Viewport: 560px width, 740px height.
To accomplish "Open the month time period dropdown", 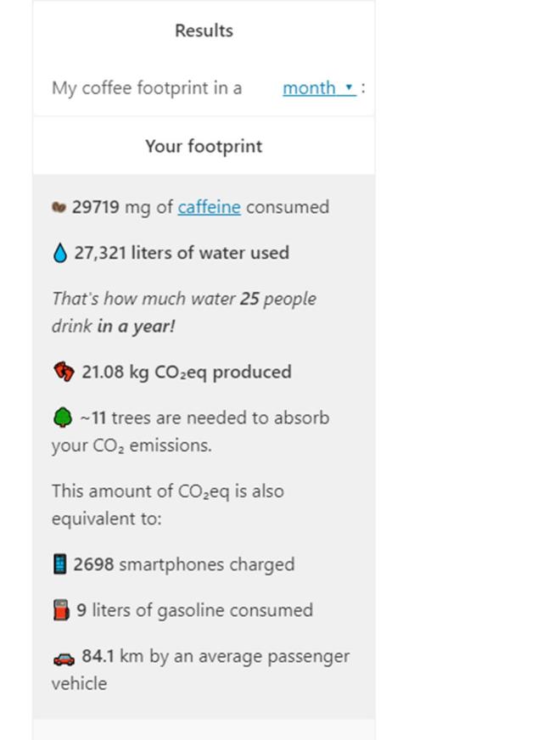I will coord(318,88).
